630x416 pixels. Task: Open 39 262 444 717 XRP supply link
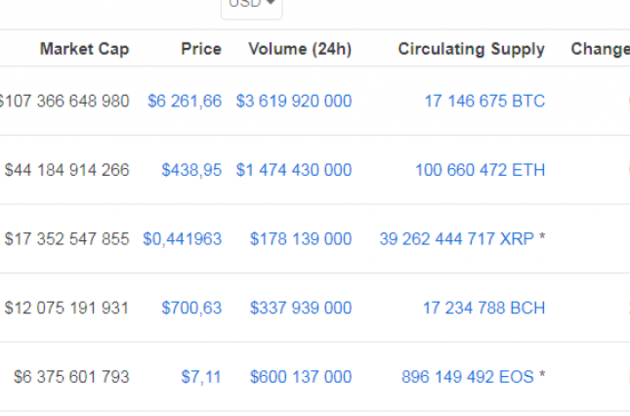click(x=456, y=239)
